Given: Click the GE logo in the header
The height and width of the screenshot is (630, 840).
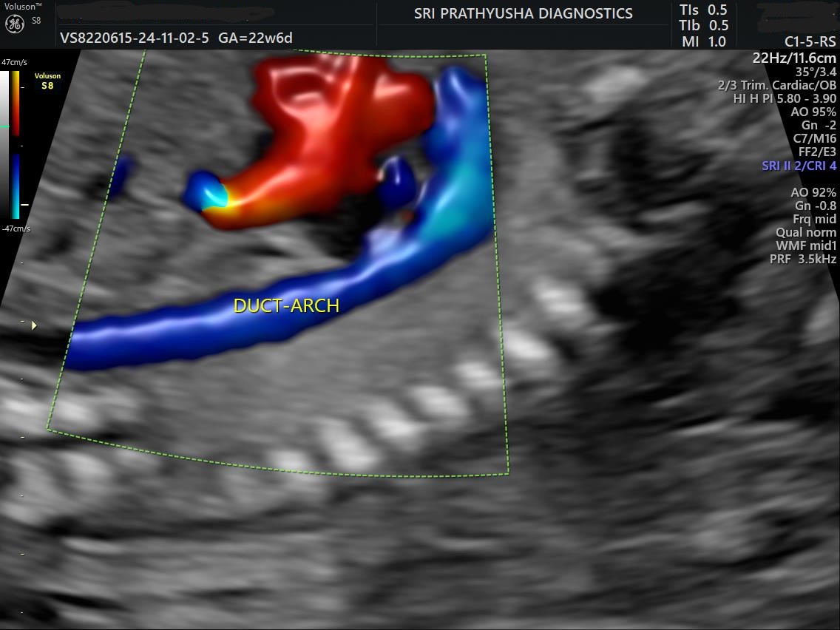Looking at the screenshot, I should 15,24.
